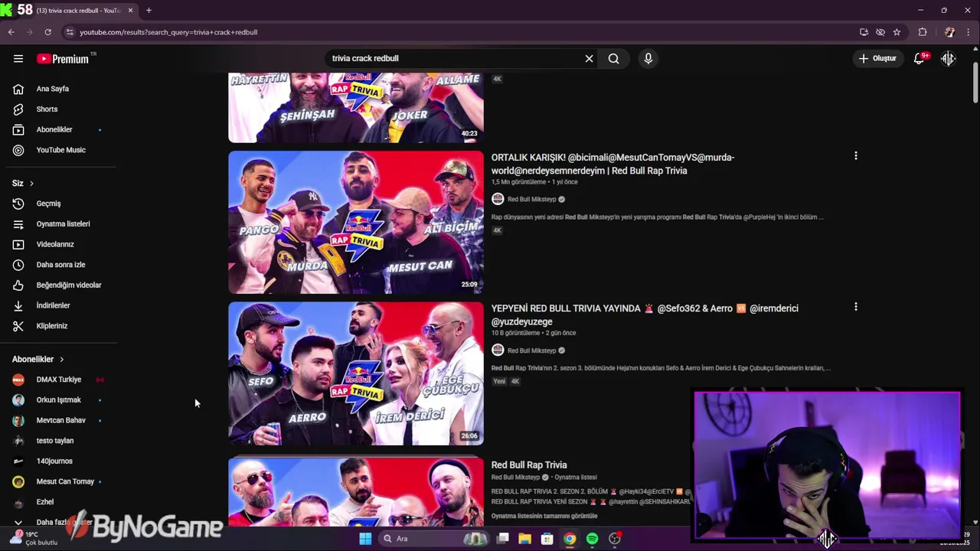Open Windows Start menu

pyautogui.click(x=365, y=539)
